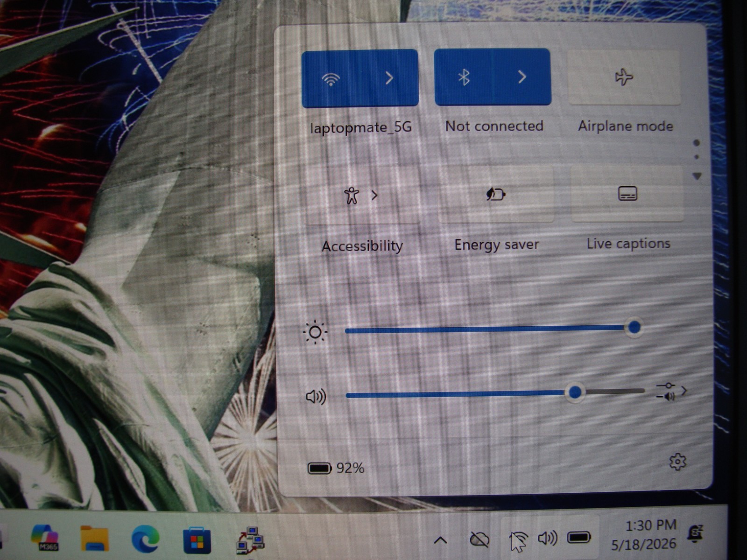The width and height of the screenshot is (747, 560).
Task: Show hidden system tray icons
Action: [440, 540]
